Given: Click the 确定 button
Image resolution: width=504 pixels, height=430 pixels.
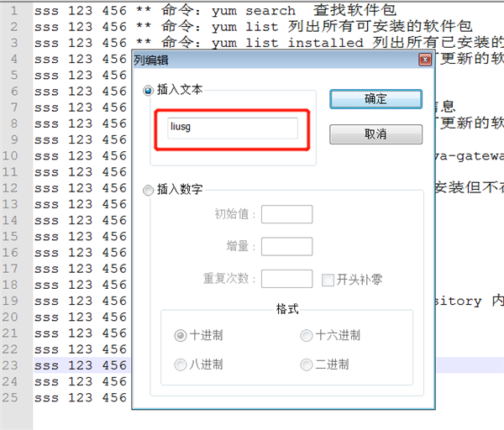Looking at the screenshot, I should point(375,99).
